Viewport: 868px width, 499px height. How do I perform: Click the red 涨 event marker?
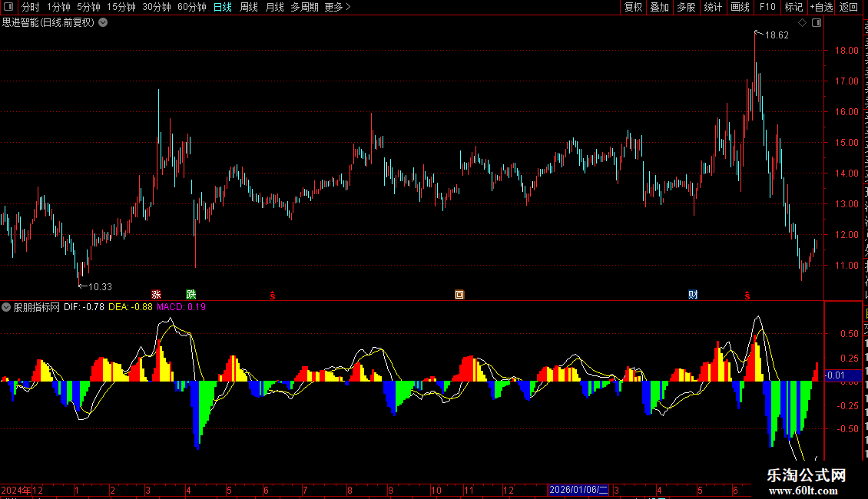click(x=156, y=294)
